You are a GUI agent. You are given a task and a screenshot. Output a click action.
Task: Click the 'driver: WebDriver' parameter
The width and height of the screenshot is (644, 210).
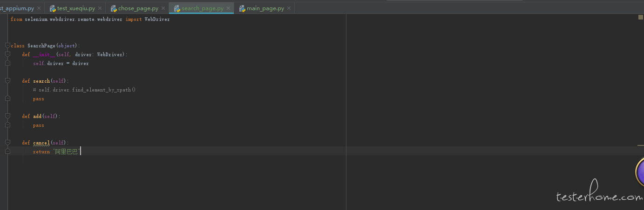[99, 54]
